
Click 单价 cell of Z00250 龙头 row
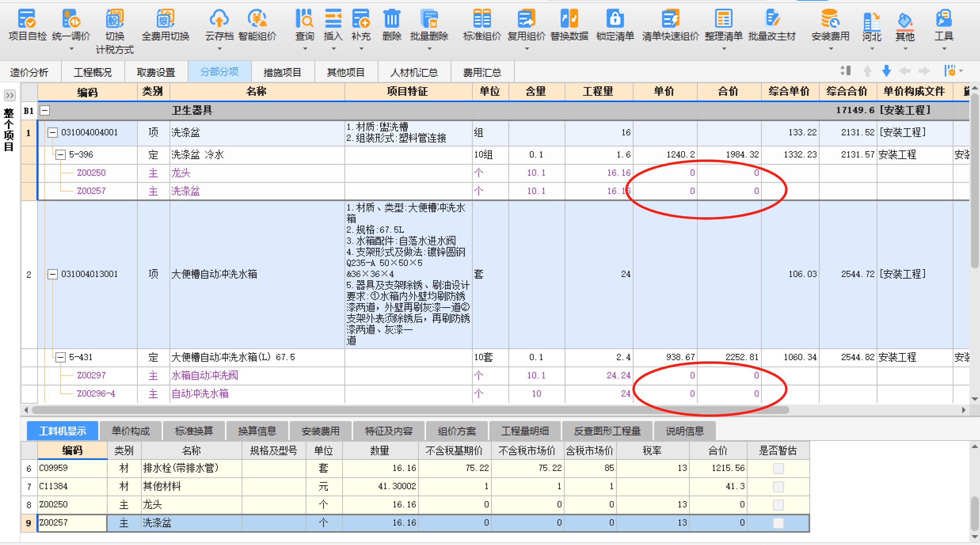pyautogui.click(x=665, y=173)
